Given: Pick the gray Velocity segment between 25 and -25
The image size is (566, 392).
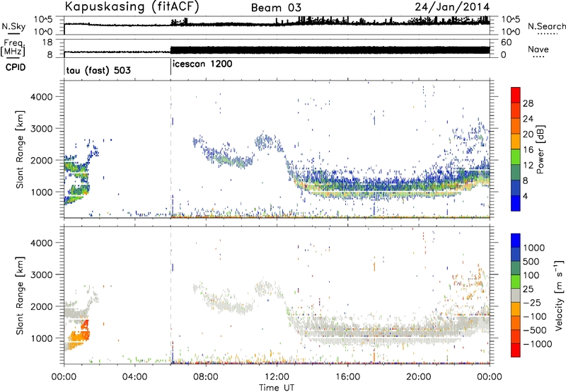Looking at the screenshot, I should point(516,295).
